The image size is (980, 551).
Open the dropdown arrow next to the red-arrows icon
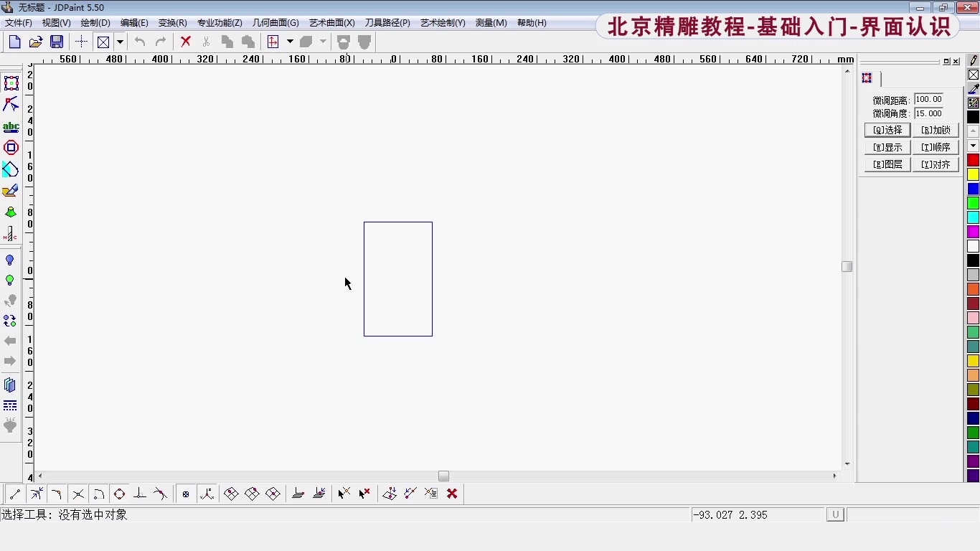pos(290,42)
